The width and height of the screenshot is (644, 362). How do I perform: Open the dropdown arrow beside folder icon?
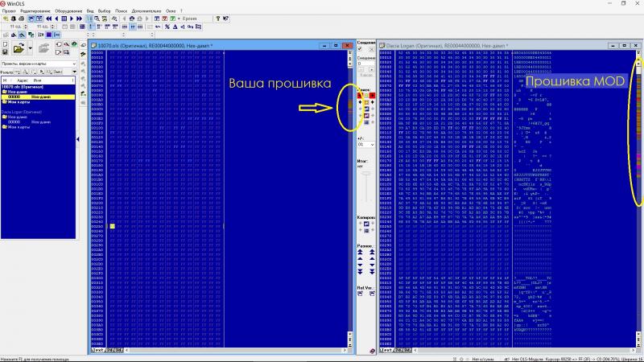31,48
